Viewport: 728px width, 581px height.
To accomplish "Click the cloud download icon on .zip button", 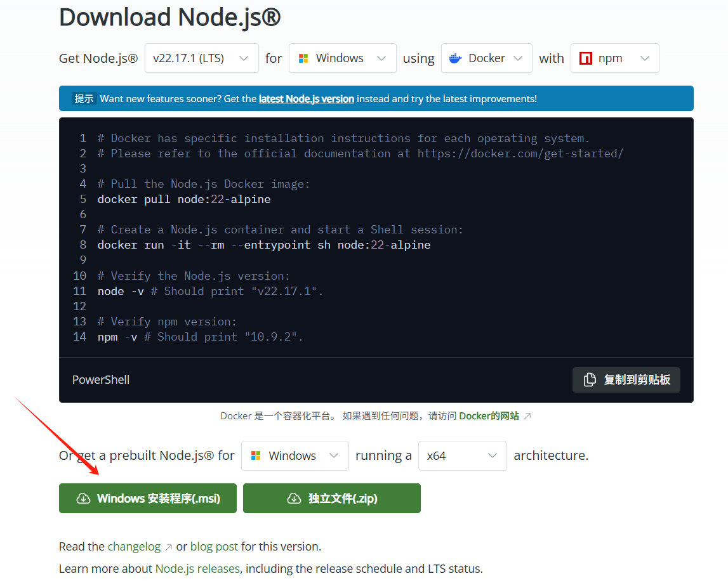I will 294,499.
